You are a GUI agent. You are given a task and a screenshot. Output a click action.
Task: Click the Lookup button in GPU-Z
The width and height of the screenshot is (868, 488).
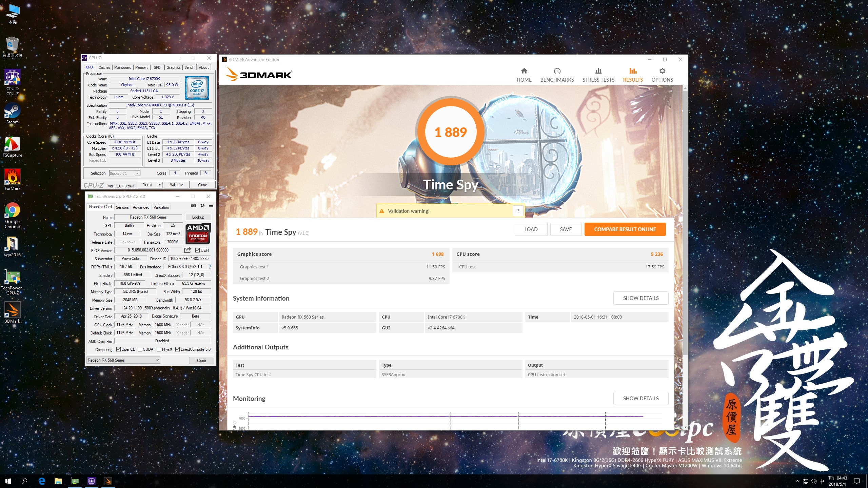click(198, 217)
